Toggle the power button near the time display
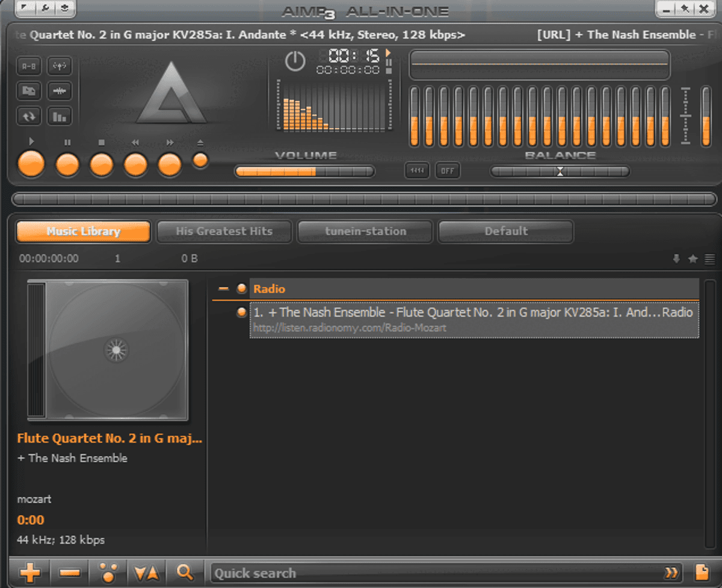Image resolution: width=722 pixels, height=588 pixels. tap(295, 62)
